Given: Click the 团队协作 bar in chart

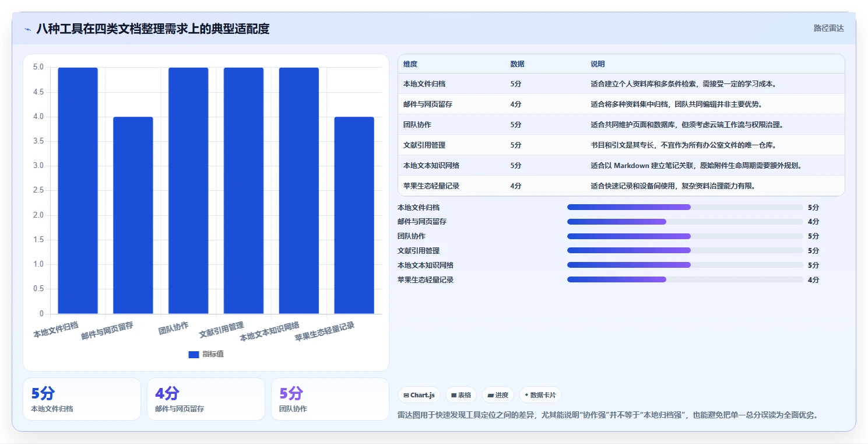Looking at the screenshot, I should (188, 191).
